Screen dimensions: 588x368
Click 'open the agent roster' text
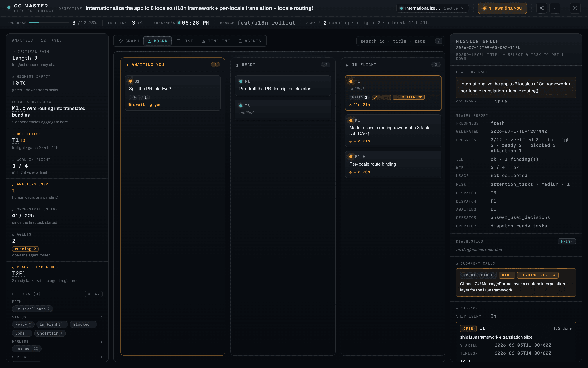coord(31,255)
